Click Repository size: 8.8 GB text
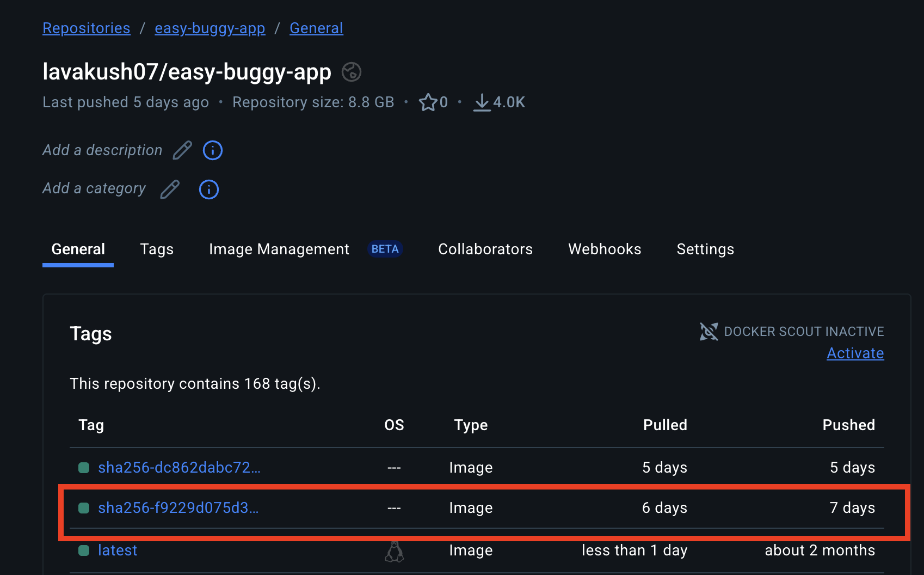 [313, 102]
